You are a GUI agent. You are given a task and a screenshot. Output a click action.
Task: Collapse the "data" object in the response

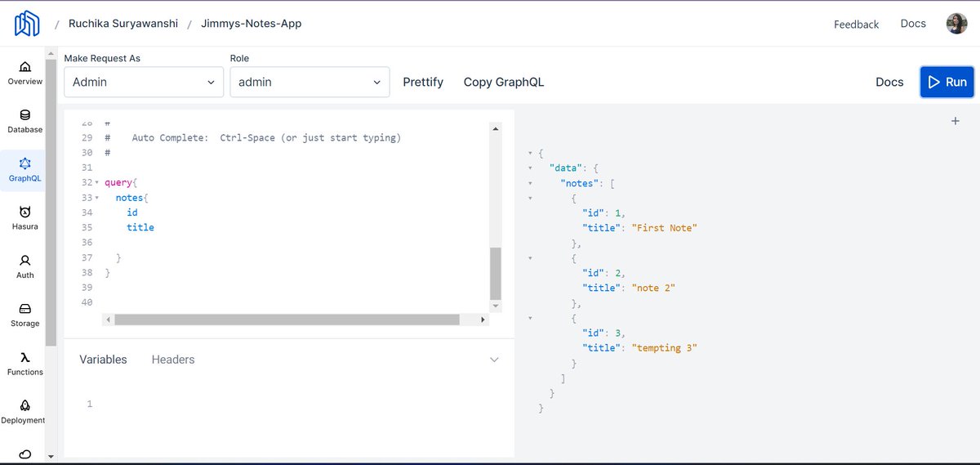pos(531,168)
